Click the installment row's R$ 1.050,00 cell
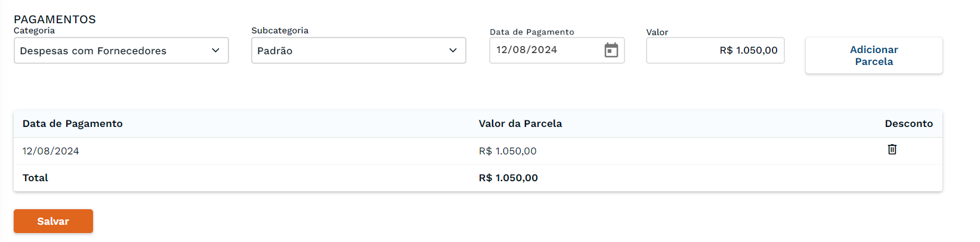This screenshot has width=980, height=242. pos(508,151)
